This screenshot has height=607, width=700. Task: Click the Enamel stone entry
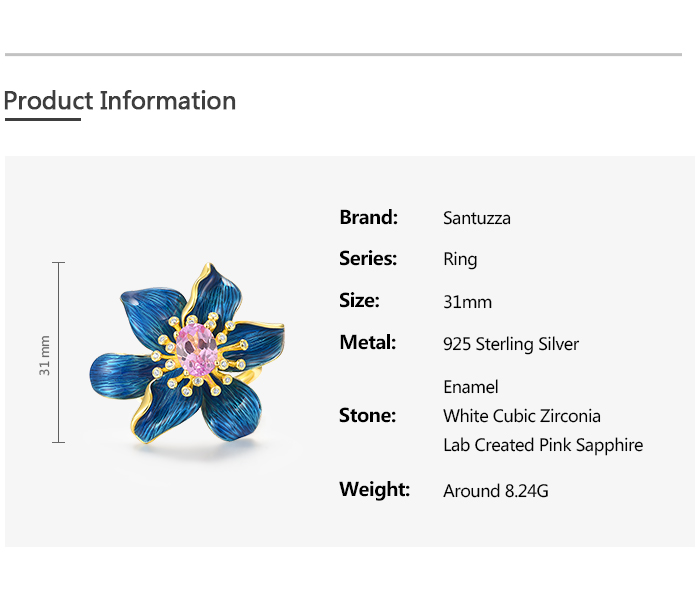click(x=470, y=387)
